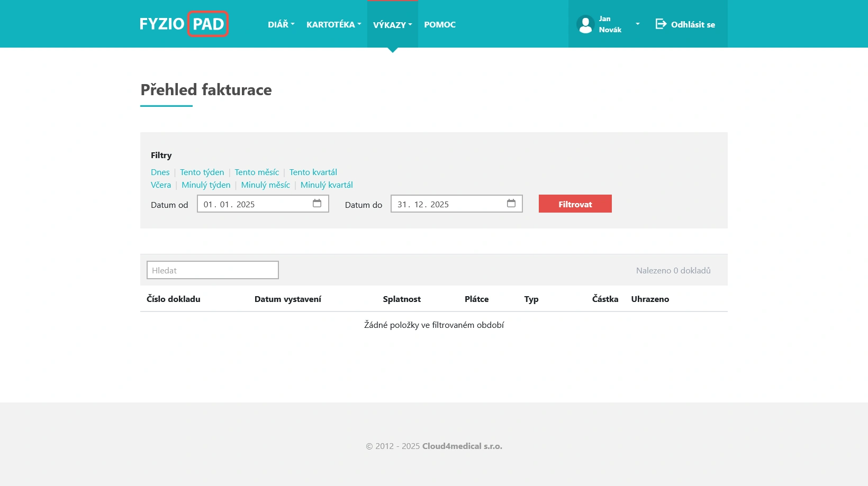Screen dimensions: 868x486
Task: Open the POMOC menu item
Action: point(440,24)
